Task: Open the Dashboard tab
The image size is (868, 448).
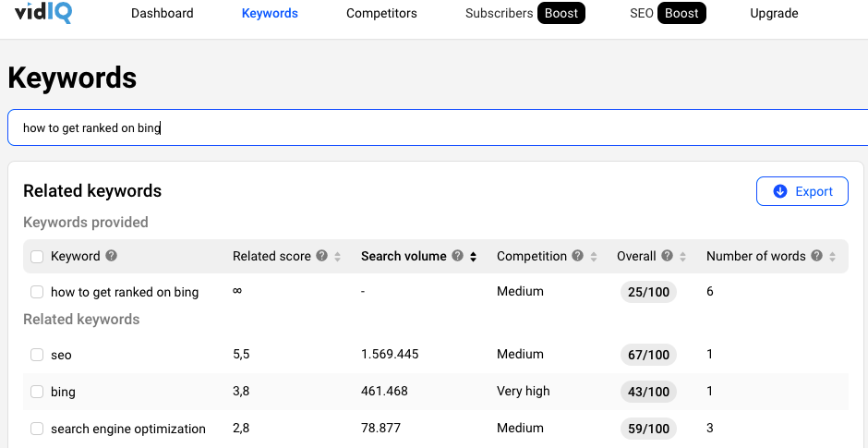Action: point(163,13)
